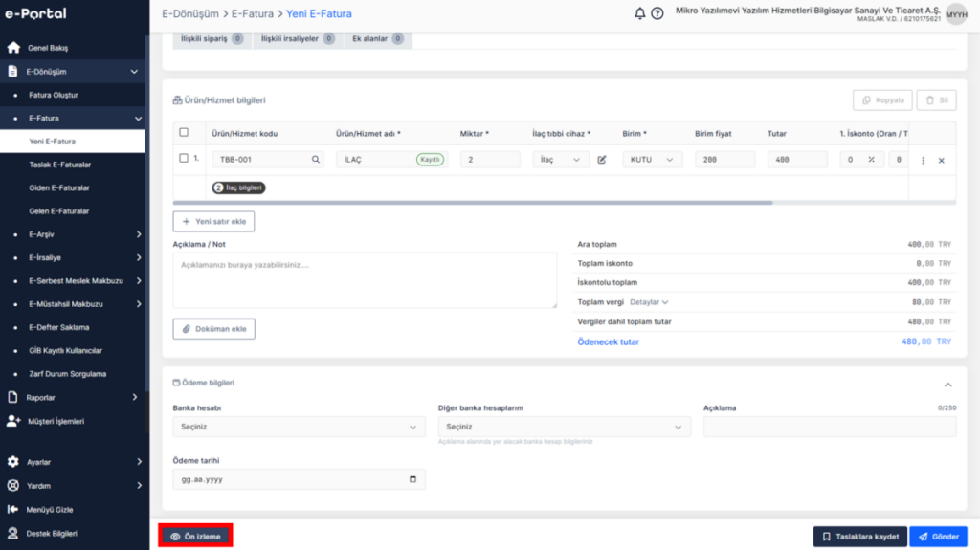The height and width of the screenshot is (550, 980).
Task: Tick the checkbox for row 1
Action: point(184,158)
